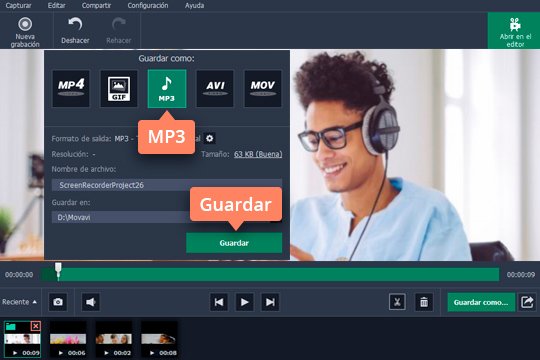Open the Editar menu
This screenshot has height=360, width=540.
click(56, 6)
